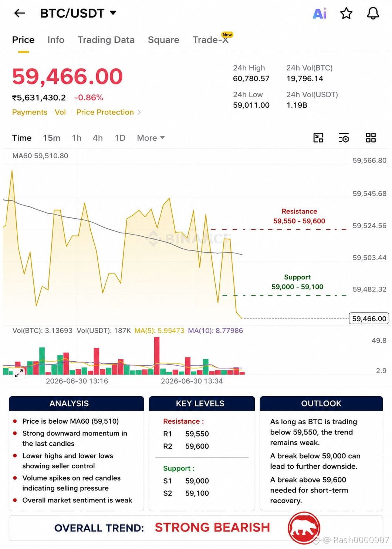
Task: Click the ₹5,631,430.2 rupee price
Action: coord(39,98)
